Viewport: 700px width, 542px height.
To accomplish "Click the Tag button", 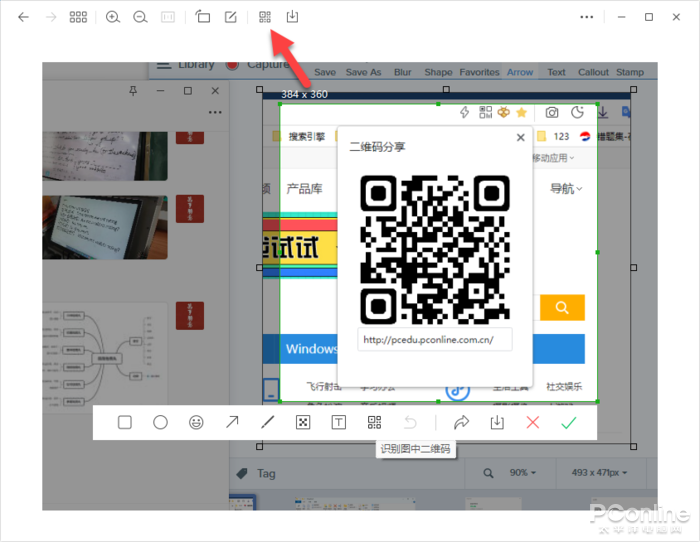I will [x=256, y=473].
